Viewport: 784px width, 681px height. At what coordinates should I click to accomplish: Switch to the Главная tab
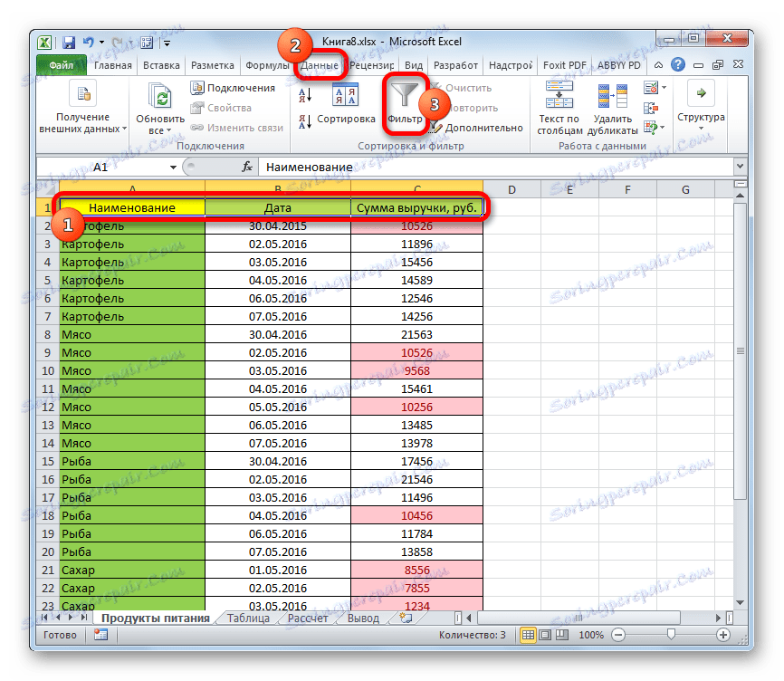pos(113,65)
